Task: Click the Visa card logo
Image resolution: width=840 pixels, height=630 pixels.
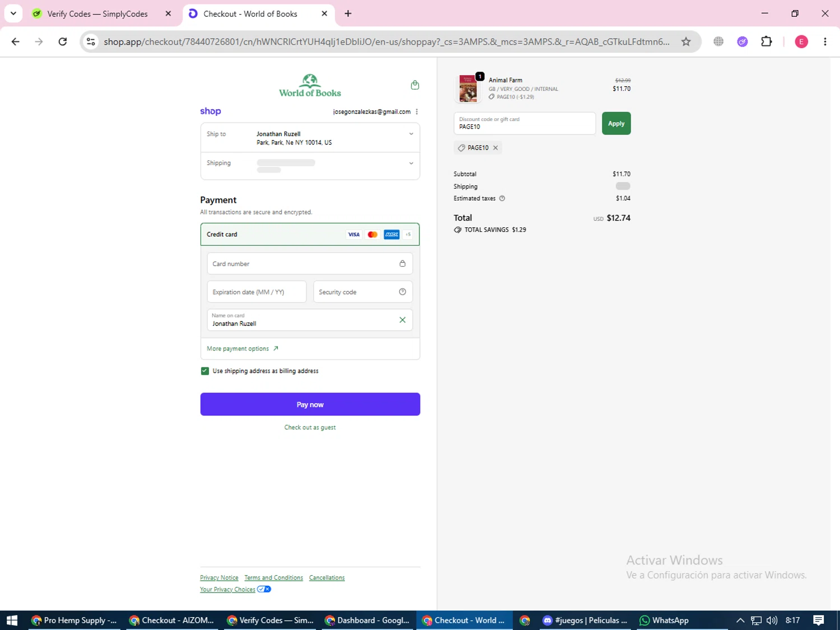Action: point(354,235)
